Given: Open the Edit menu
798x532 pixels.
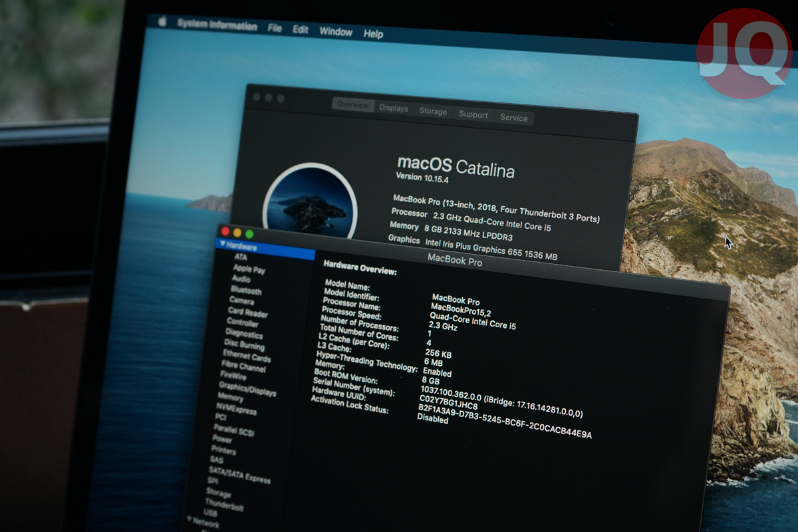Looking at the screenshot, I should (301, 30).
